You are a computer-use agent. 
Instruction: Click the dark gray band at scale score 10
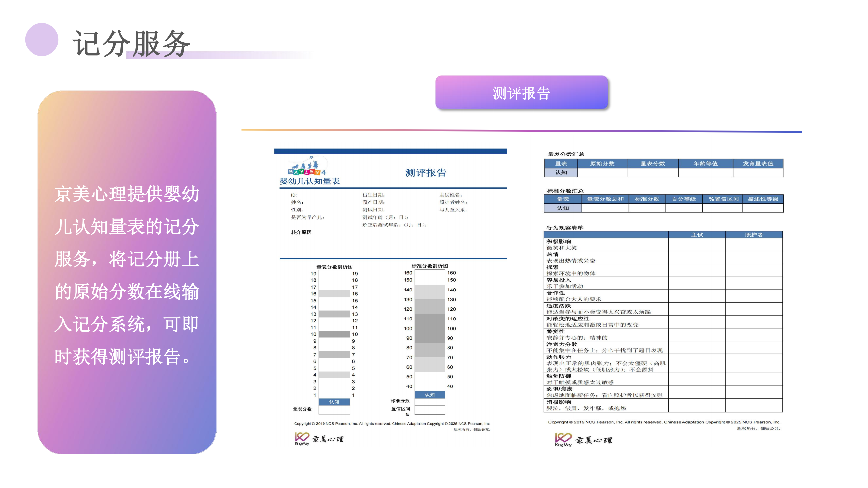pyautogui.click(x=334, y=334)
